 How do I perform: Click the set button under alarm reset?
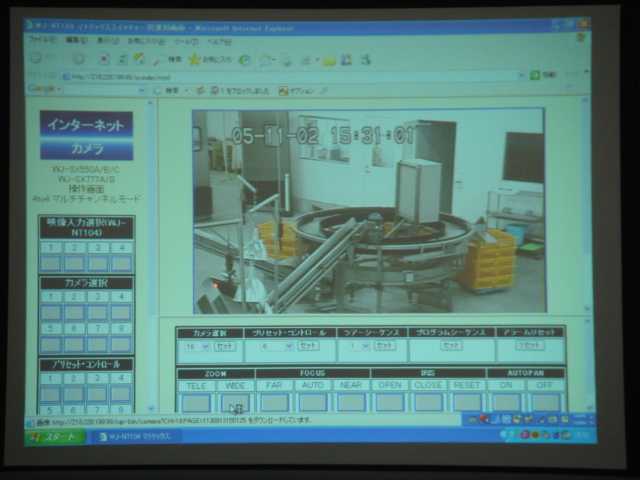[x=530, y=346]
